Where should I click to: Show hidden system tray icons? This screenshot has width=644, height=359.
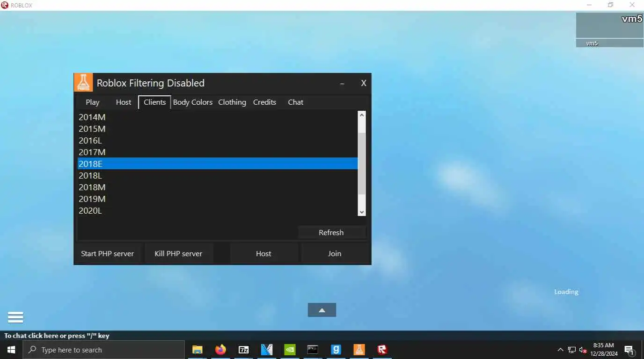pyautogui.click(x=560, y=350)
